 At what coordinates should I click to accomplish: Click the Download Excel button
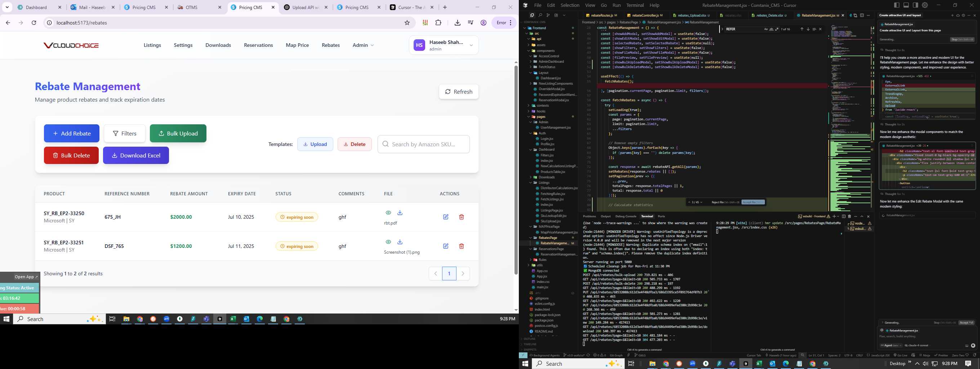coord(136,156)
